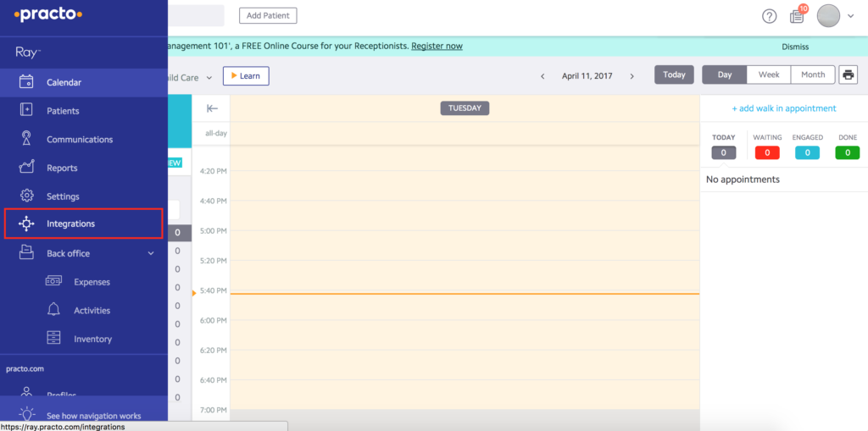
Task: Open the Expenses icon under Back office
Action: click(x=54, y=282)
